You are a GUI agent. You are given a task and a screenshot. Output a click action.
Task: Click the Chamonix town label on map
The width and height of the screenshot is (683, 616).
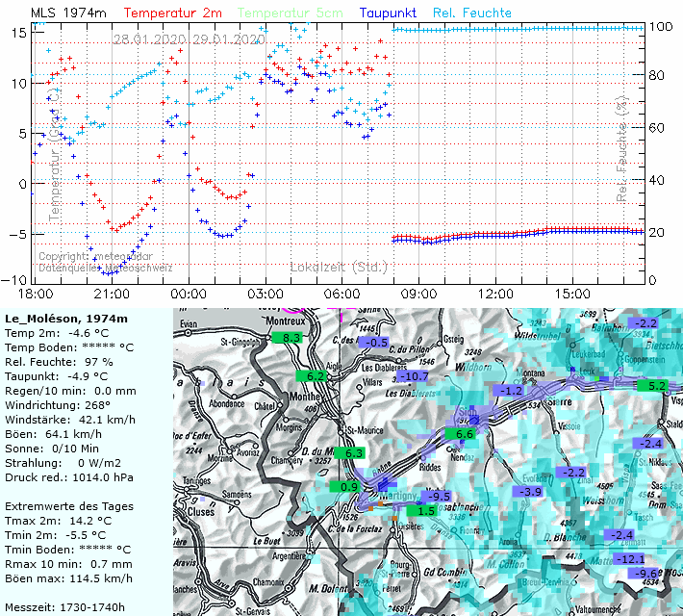(268, 582)
